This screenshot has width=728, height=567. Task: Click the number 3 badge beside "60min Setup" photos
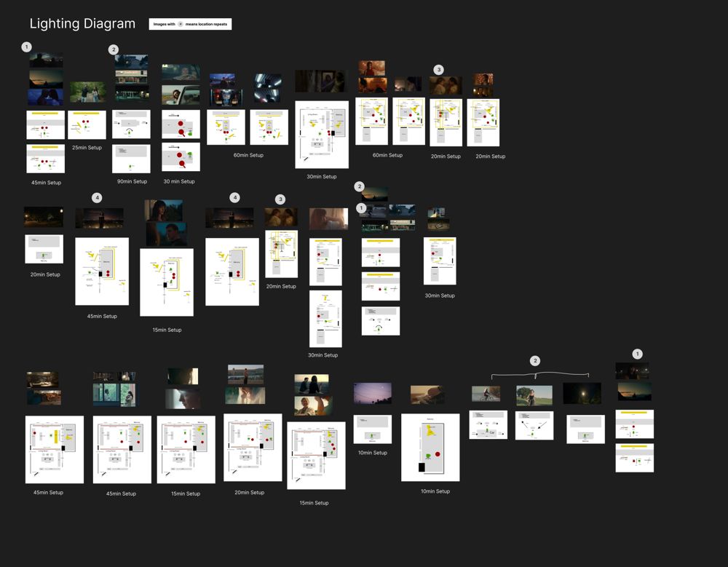tap(439, 70)
